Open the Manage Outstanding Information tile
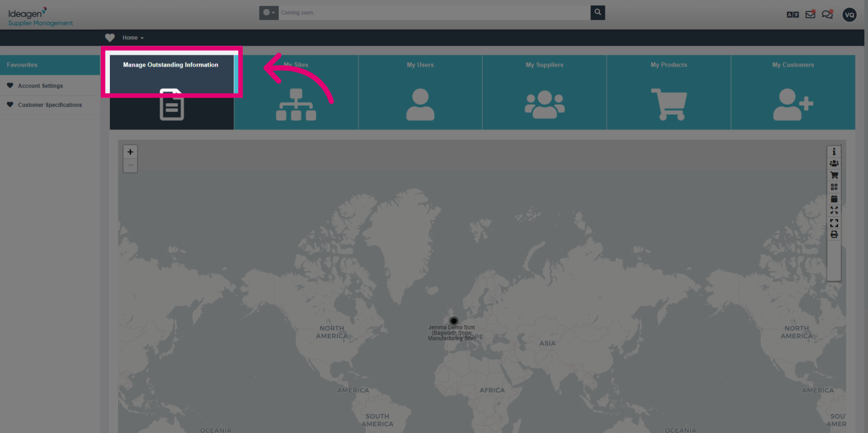 (172, 92)
